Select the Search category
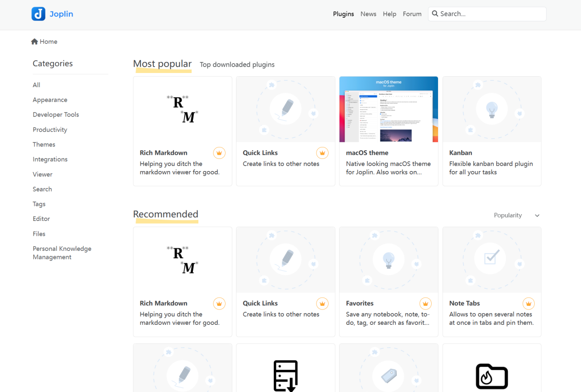The image size is (581, 392). (x=42, y=189)
